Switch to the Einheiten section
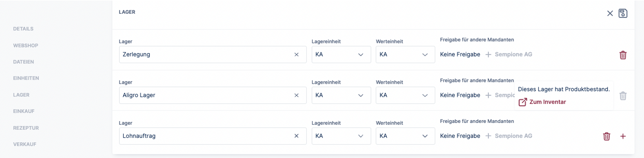644x158 pixels. (x=26, y=78)
